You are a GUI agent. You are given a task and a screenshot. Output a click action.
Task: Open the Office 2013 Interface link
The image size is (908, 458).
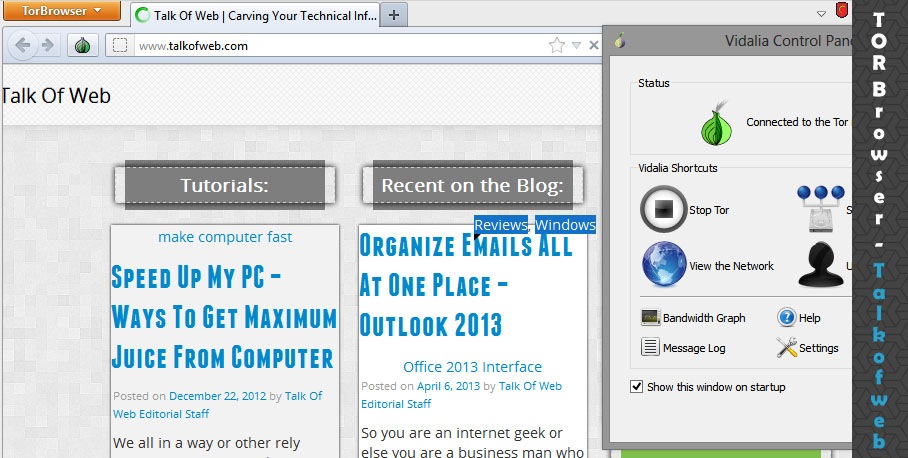click(473, 367)
